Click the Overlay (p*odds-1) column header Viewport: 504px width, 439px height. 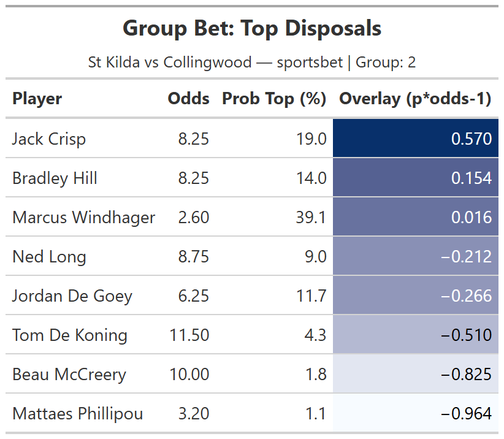point(415,99)
